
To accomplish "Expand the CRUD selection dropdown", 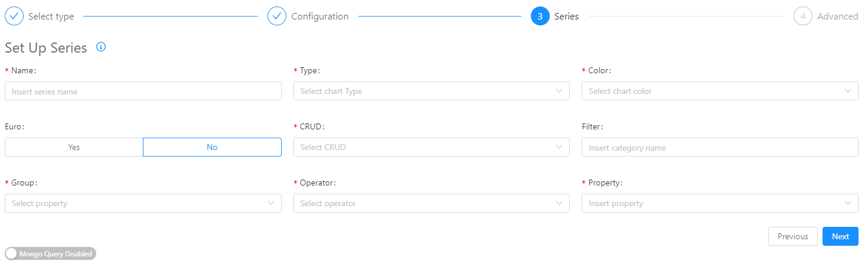I will pyautogui.click(x=431, y=147).
